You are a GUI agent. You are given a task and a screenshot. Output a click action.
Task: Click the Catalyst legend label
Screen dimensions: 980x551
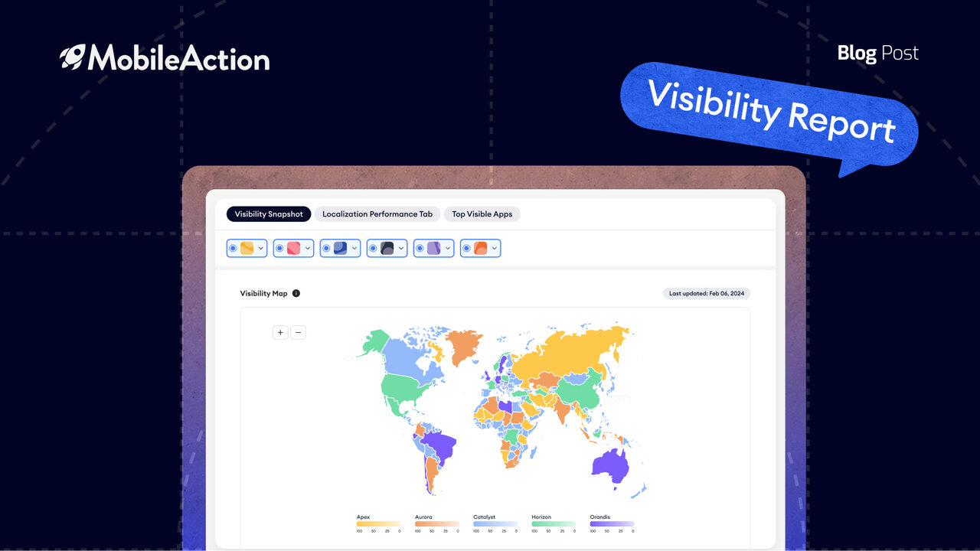(x=484, y=517)
